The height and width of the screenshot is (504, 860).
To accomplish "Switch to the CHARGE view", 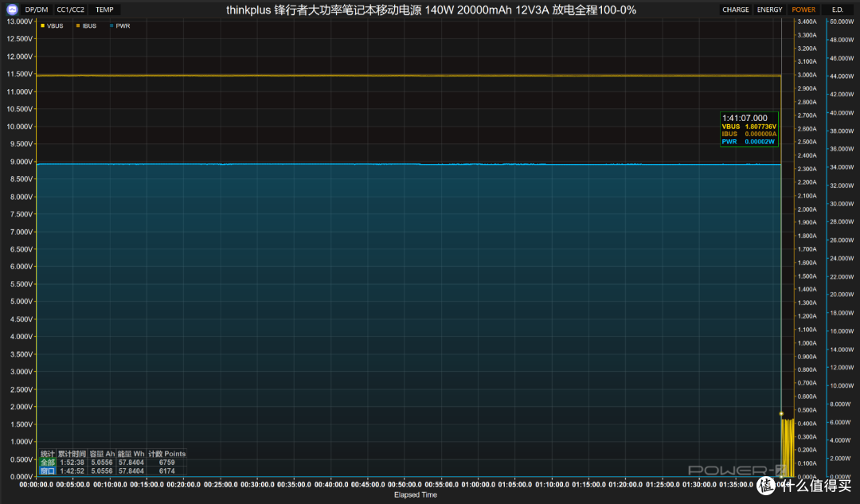I will click(736, 10).
